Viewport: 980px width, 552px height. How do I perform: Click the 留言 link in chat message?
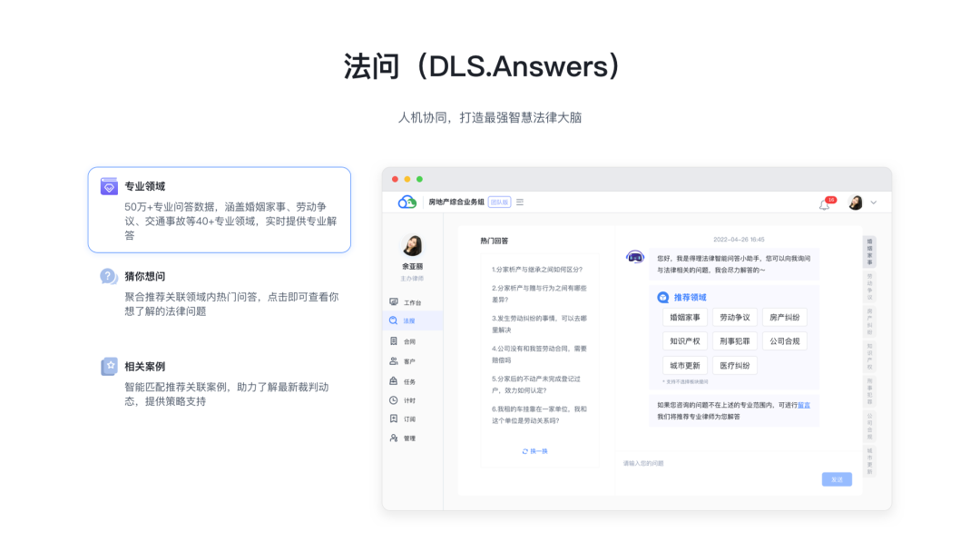pyautogui.click(x=804, y=405)
